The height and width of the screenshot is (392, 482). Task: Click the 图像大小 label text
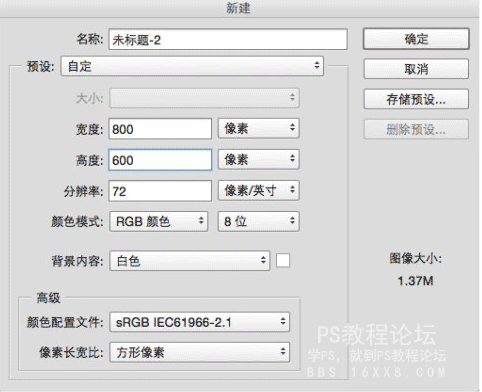(416, 258)
